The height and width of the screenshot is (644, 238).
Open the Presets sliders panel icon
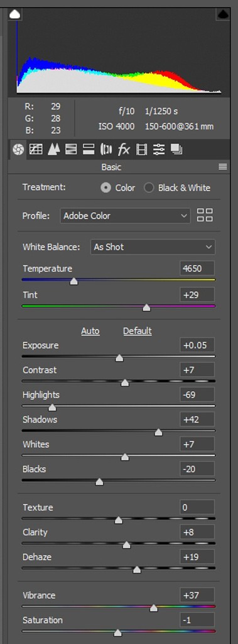click(159, 150)
